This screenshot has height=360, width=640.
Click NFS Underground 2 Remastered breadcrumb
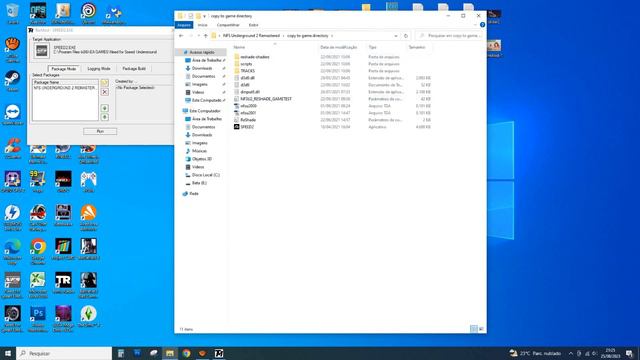click(251, 36)
